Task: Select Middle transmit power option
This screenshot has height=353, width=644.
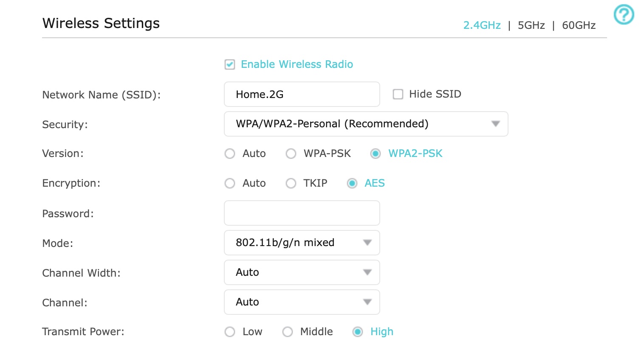Action: tap(288, 332)
